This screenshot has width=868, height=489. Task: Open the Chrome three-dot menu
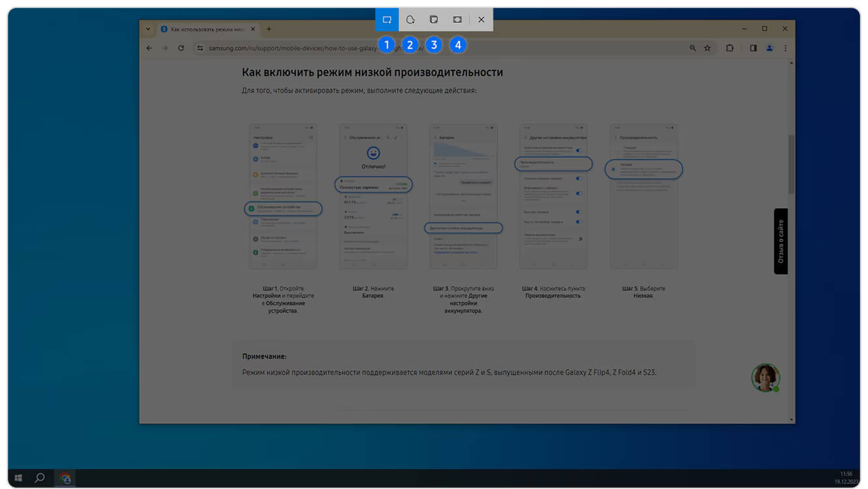[x=785, y=48]
